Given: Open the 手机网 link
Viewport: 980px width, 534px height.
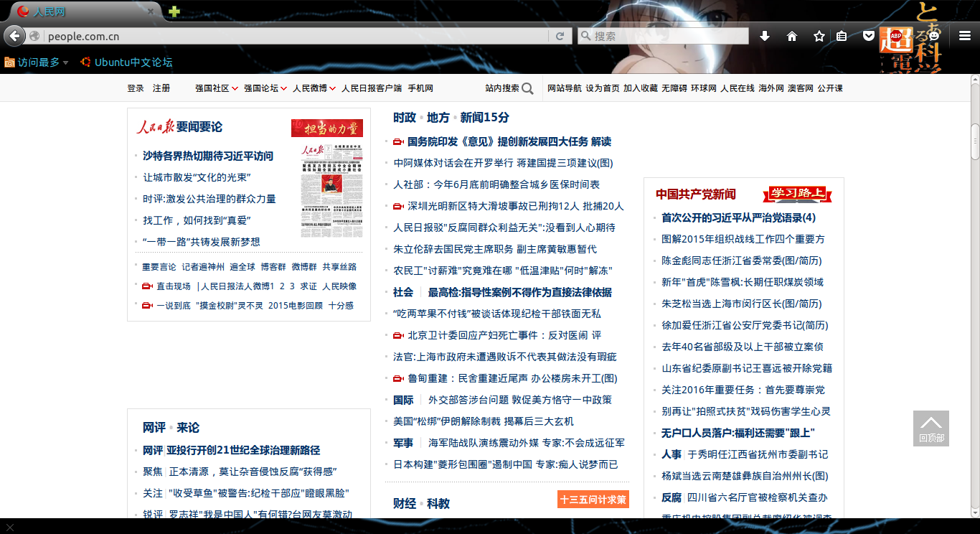Looking at the screenshot, I should click(420, 88).
